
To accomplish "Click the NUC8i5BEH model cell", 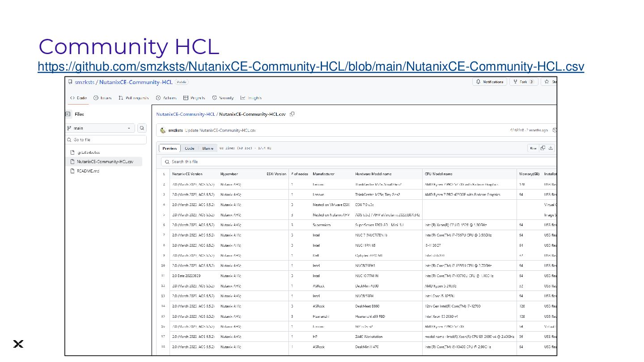I will (x=364, y=296).
